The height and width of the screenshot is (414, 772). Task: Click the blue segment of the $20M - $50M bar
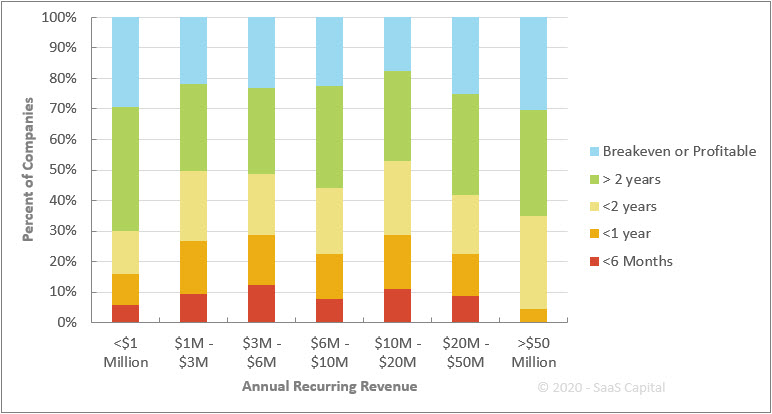click(465, 56)
